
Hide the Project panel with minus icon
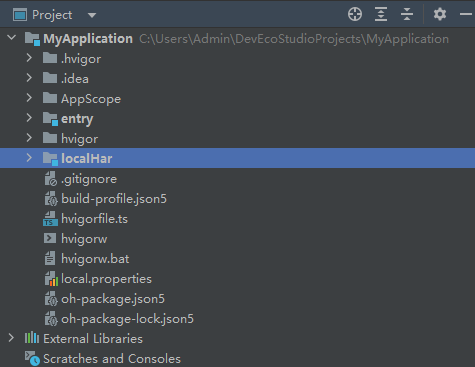[465, 14]
